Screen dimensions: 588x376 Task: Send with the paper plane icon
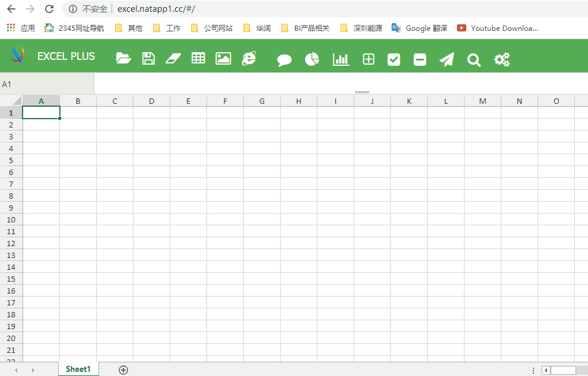pyautogui.click(x=447, y=59)
